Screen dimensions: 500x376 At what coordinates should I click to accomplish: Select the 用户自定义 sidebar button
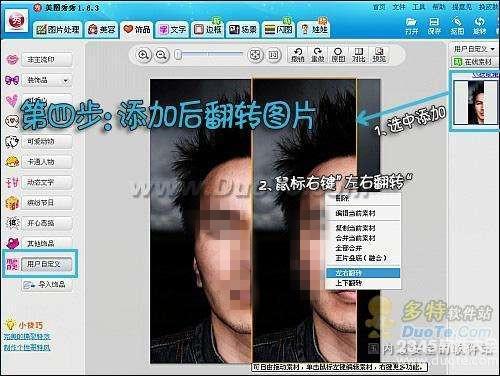[x=46, y=264]
